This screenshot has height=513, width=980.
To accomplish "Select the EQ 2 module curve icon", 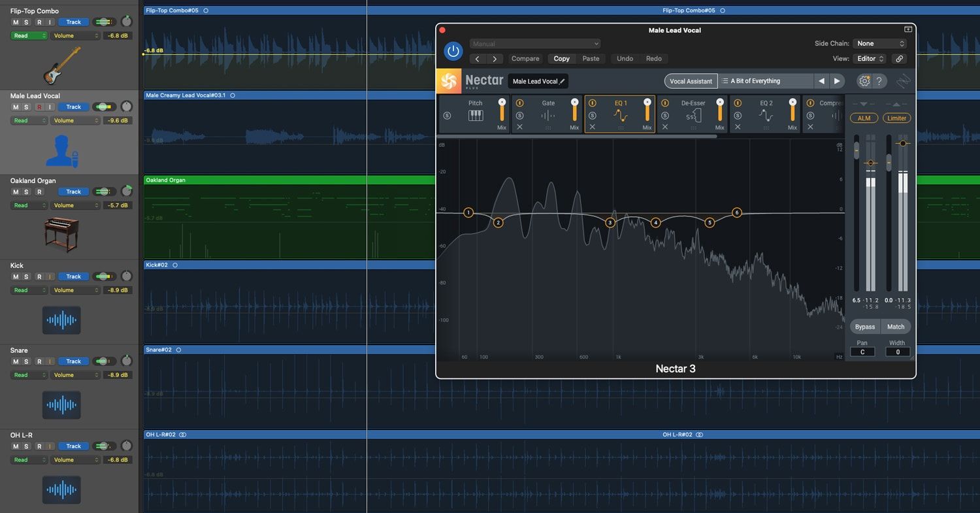I will click(x=766, y=116).
